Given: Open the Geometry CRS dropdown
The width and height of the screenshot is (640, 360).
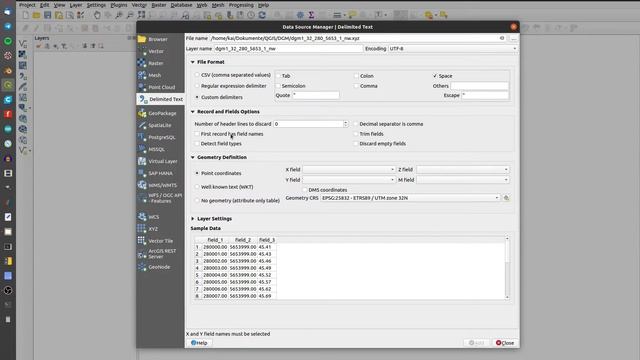Looking at the screenshot, I should [x=410, y=198].
